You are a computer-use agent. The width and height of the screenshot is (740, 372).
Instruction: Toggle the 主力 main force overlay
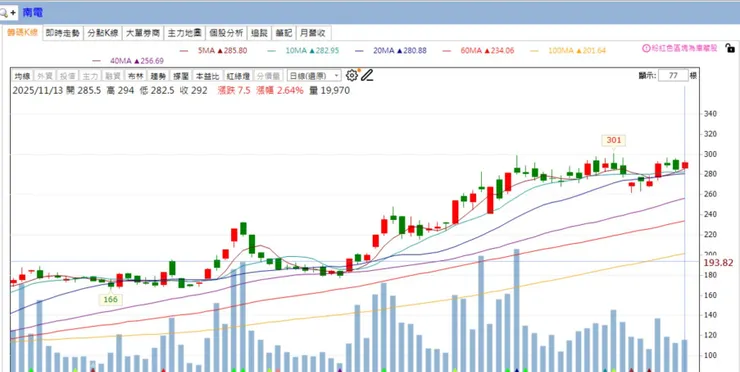[x=89, y=76]
